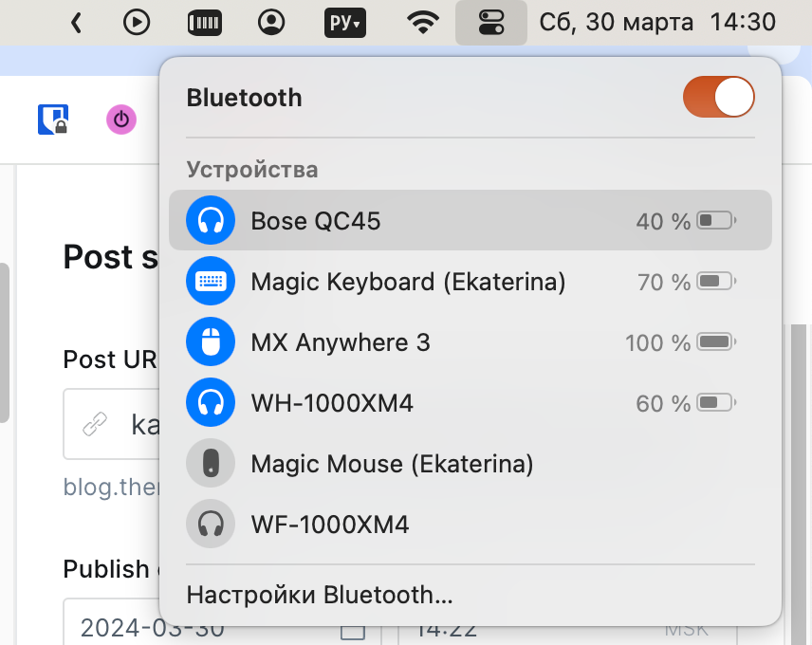The height and width of the screenshot is (645, 812).
Task: Click the 60 % battery percentage text
Action: (x=663, y=403)
